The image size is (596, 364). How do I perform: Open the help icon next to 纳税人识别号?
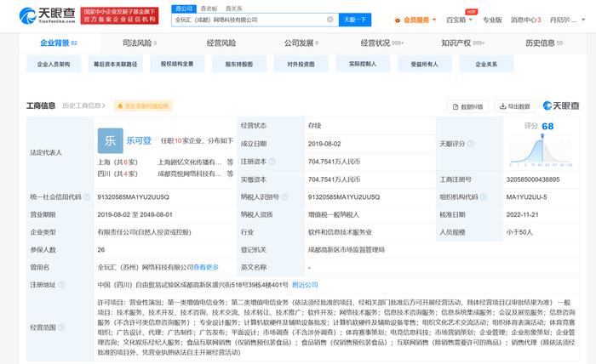coord(284,197)
